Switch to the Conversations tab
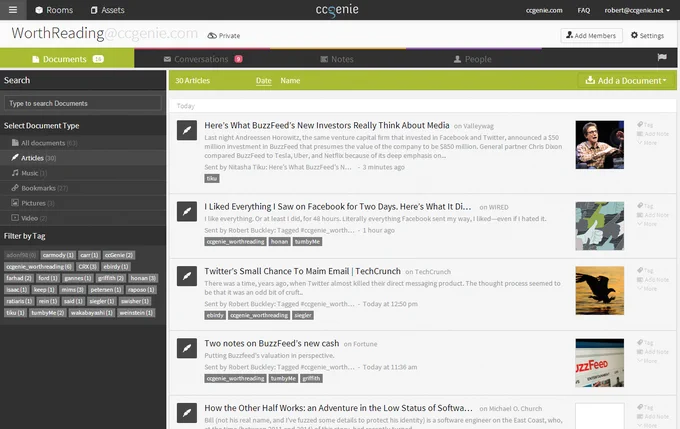This screenshot has height=429, width=680. [203, 59]
